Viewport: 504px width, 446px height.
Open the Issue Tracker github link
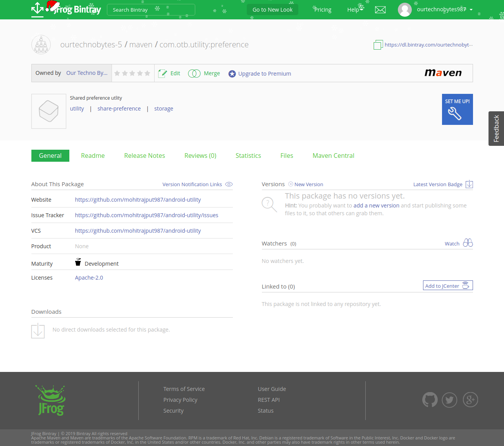pyautogui.click(x=146, y=215)
